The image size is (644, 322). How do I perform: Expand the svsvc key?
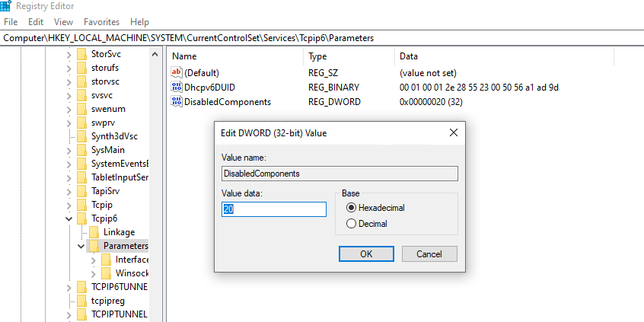pyautogui.click(x=69, y=96)
